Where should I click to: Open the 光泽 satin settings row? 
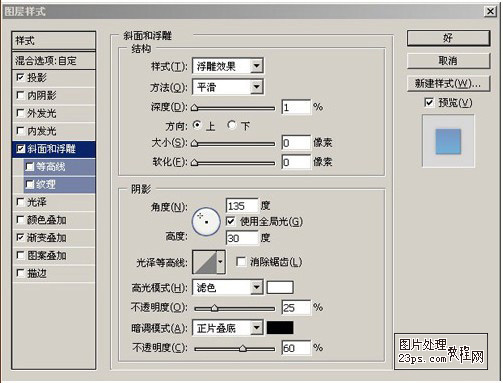[x=54, y=202]
